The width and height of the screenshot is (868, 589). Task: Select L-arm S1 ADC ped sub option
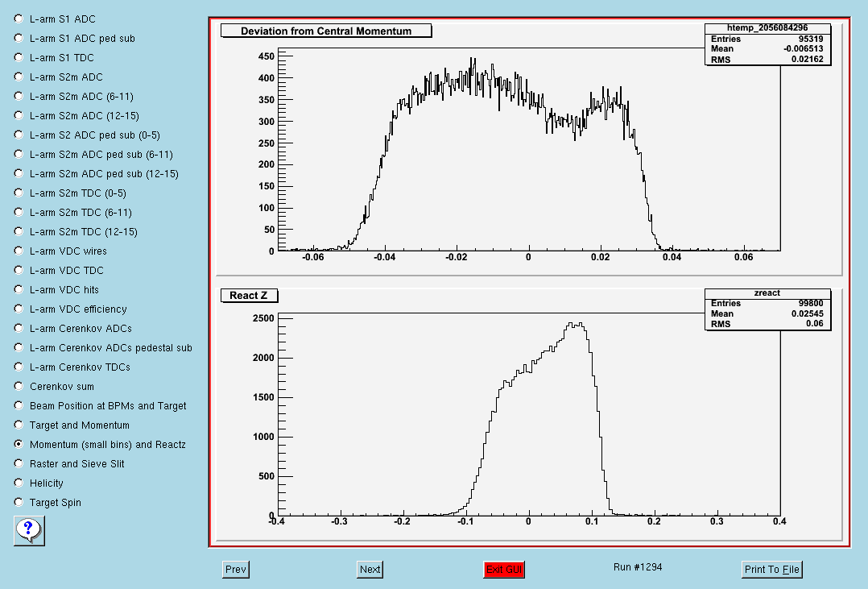[19, 38]
